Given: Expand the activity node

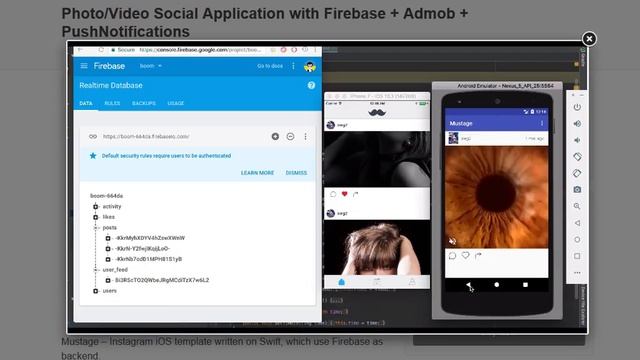Looking at the screenshot, I should click(x=96, y=207).
